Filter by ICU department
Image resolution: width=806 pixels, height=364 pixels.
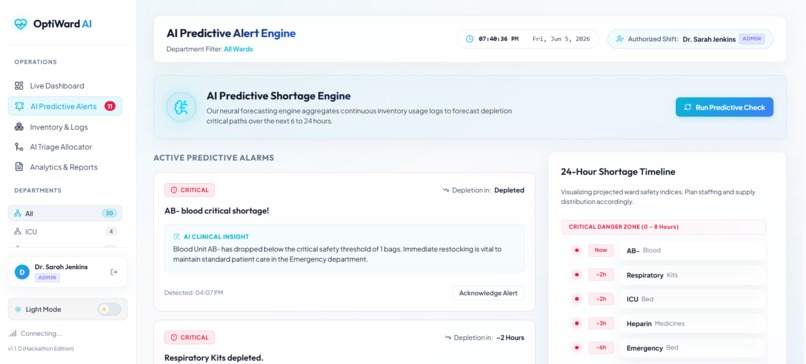click(65, 232)
